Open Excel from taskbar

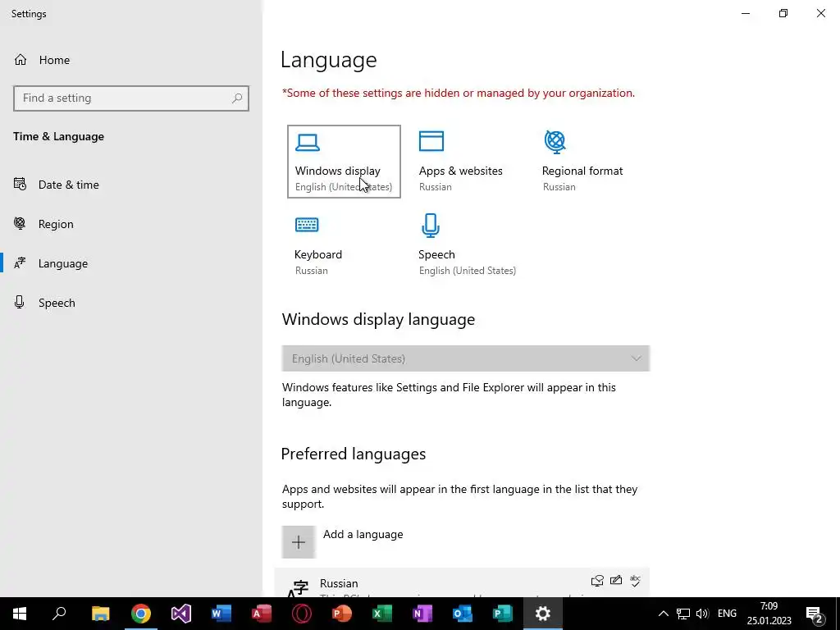pos(382,614)
